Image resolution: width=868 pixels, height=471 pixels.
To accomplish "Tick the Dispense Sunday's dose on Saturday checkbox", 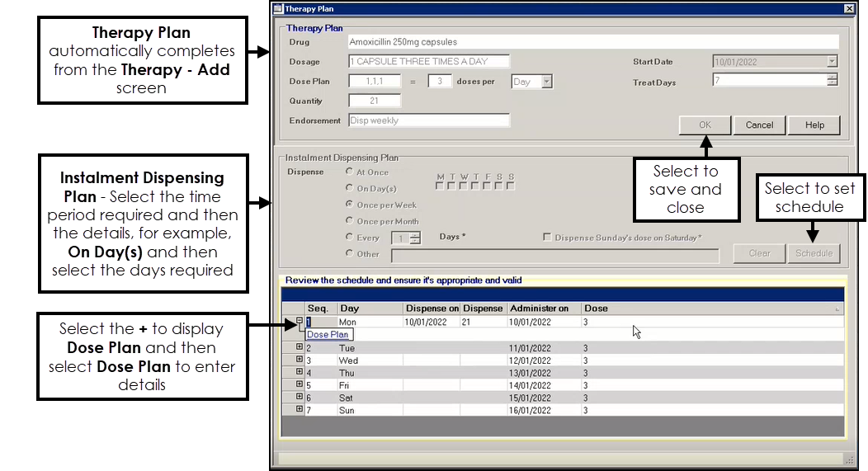I will [547, 238].
